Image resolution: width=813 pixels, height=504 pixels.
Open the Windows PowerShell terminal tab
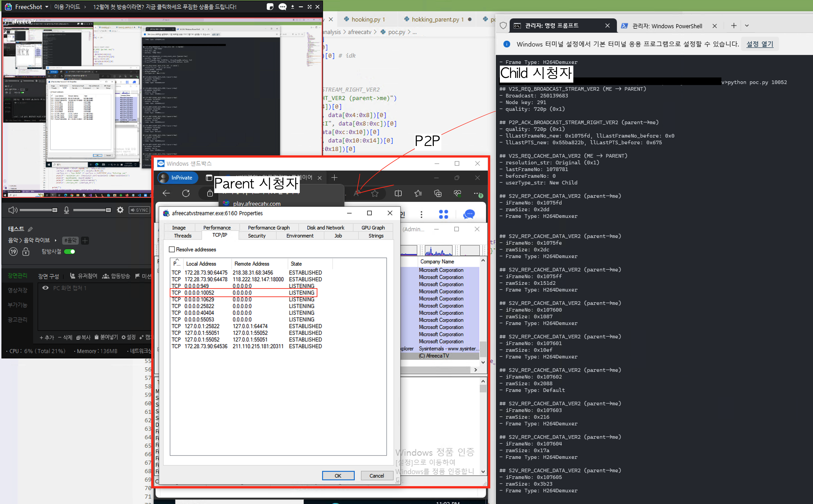667,26
